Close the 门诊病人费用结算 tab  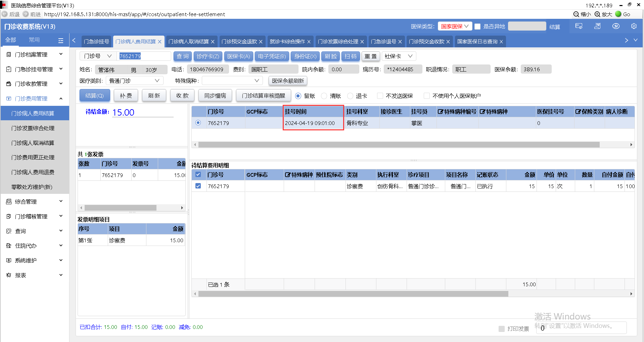[160, 42]
